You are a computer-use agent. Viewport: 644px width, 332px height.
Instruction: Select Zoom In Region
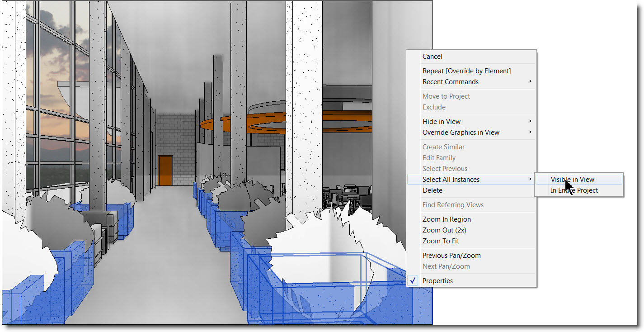pos(471,219)
